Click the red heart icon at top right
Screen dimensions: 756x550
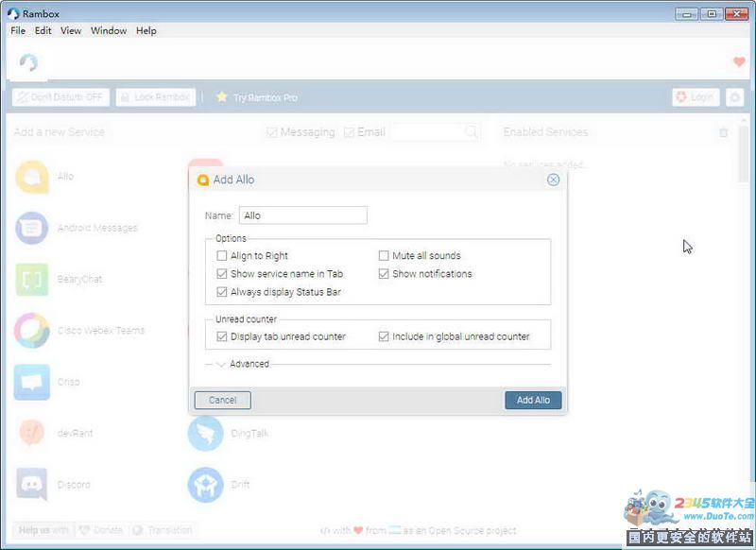click(739, 61)
